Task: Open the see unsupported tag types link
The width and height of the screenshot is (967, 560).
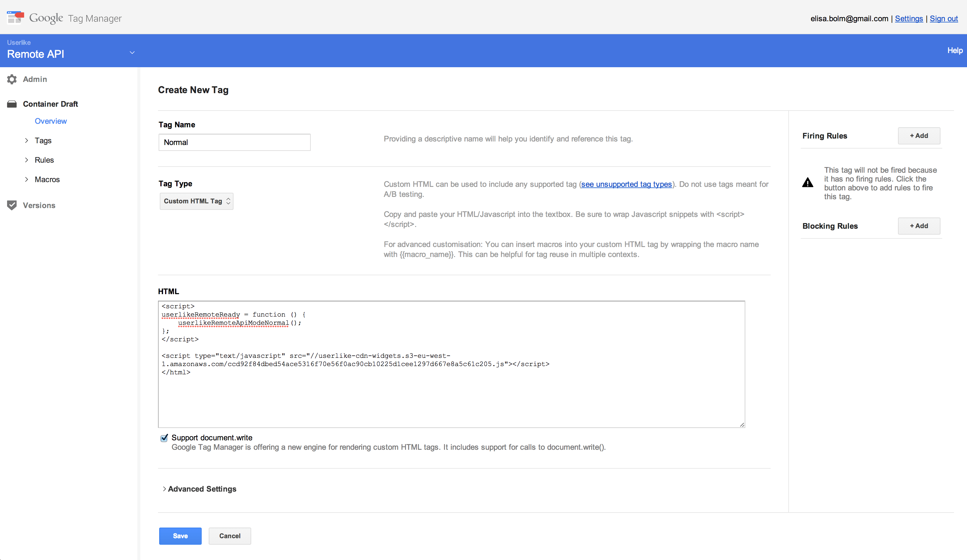Action: coord(626,185)
